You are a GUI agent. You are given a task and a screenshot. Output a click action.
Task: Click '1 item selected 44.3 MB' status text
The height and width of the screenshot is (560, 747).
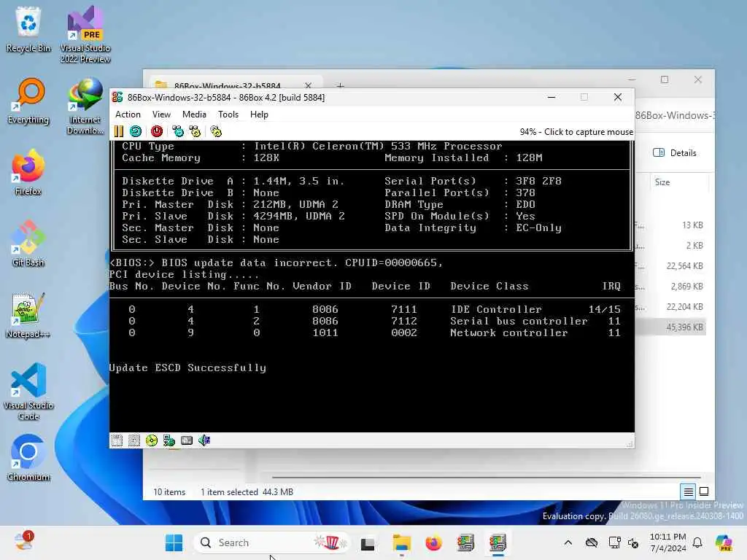coord(247,492)
